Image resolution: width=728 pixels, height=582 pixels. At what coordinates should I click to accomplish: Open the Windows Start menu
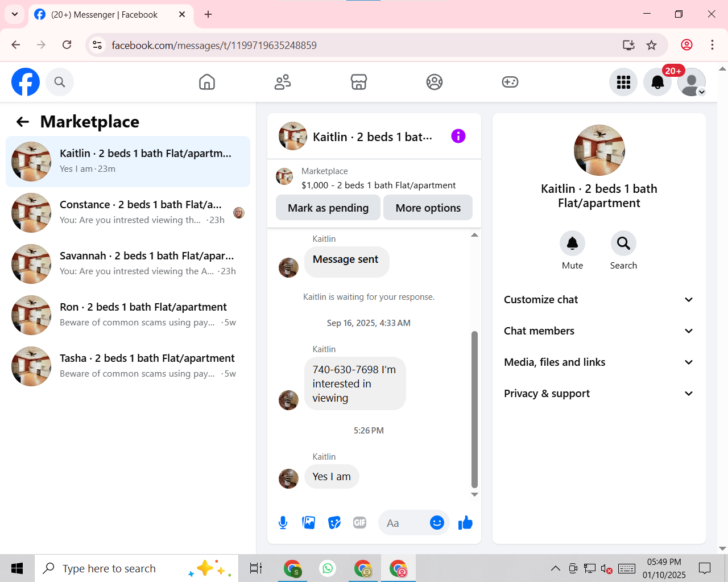(x=17, y=568)
